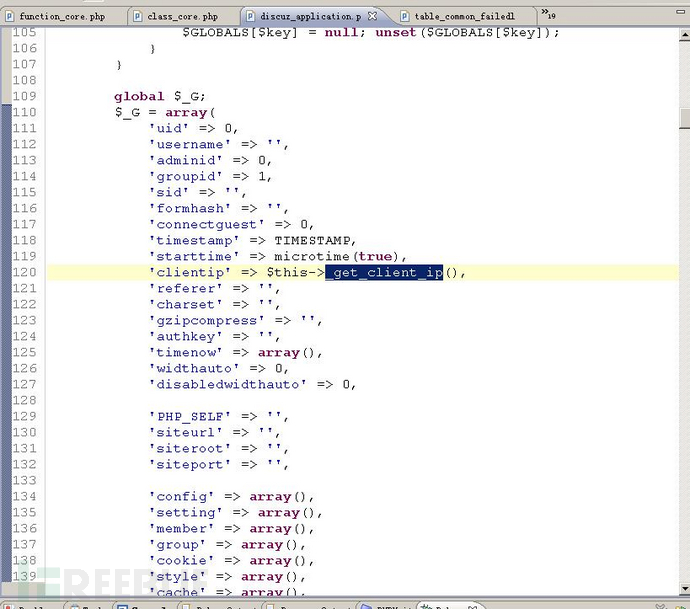Click the 'uid' => 0 entry
This screenshot has height=609, width=690.
coord(193,128)
